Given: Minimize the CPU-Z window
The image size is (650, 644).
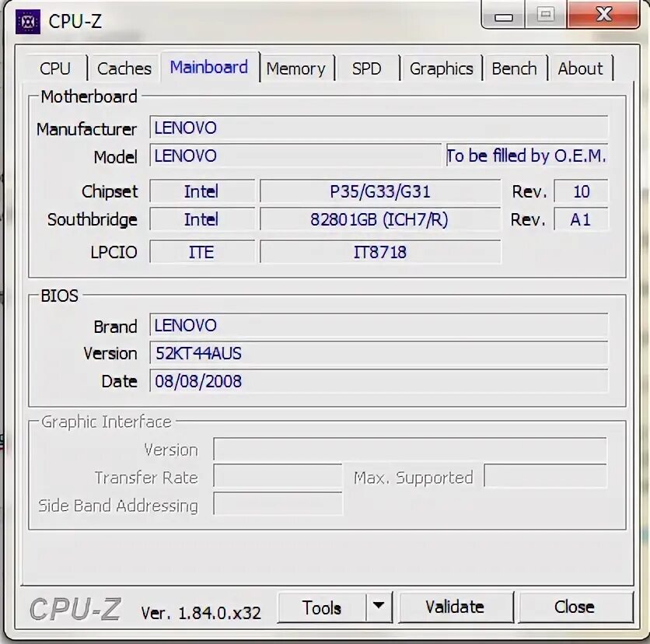Looking at the screenshot, I should (x=503, y=16).
